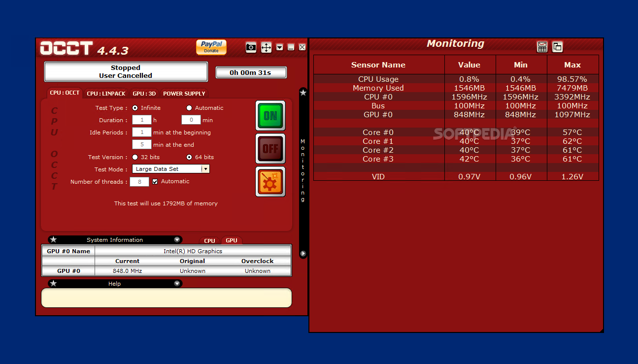Click the 98.57% max CPU usage value
The width and height of the screenshot is (638, 364).
pyautogui.click(x=572, y=79)
